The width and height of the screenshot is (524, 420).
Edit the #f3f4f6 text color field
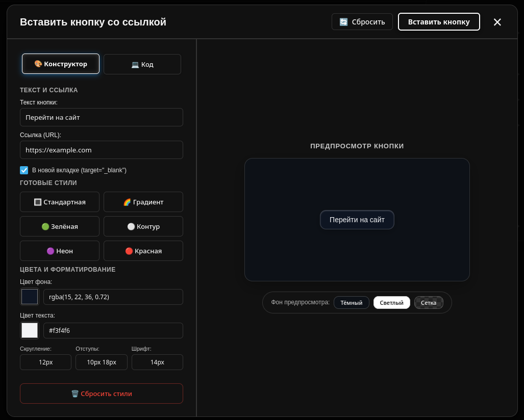[x=113, y=330]
